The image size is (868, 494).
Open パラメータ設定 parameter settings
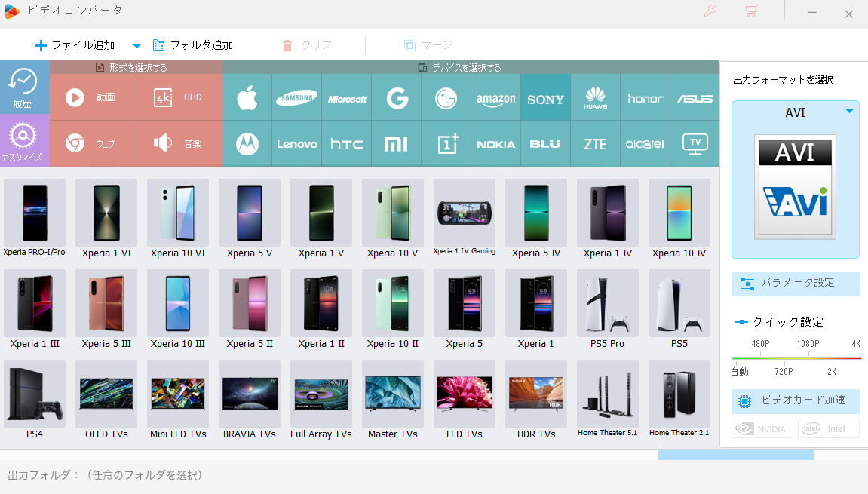pyautogui.click(x=796, y=283)
